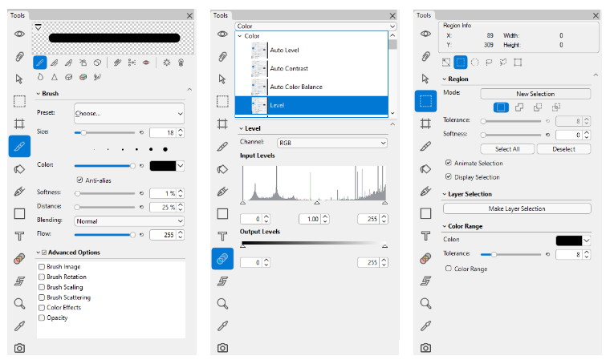Click the gamma 1.00 input level field
The width and height of the screenshot is (610, 364).
point(310,219)
